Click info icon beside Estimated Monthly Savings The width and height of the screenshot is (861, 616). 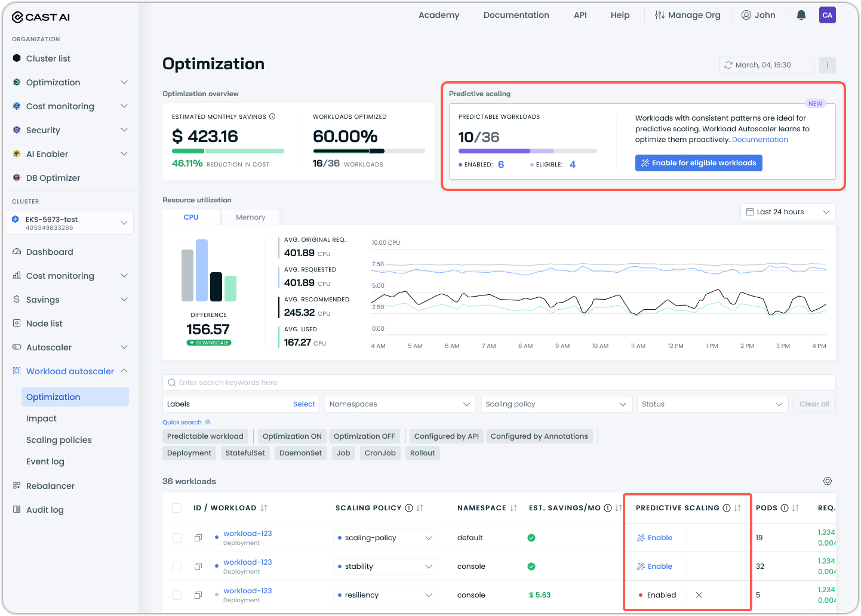click(272, 117)
